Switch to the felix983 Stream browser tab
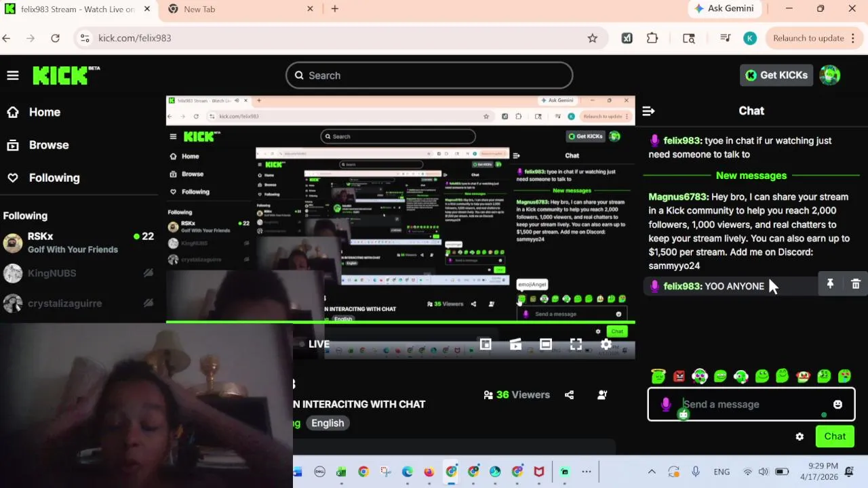Viewport: 868px width, 488px height. pos(78,9)
